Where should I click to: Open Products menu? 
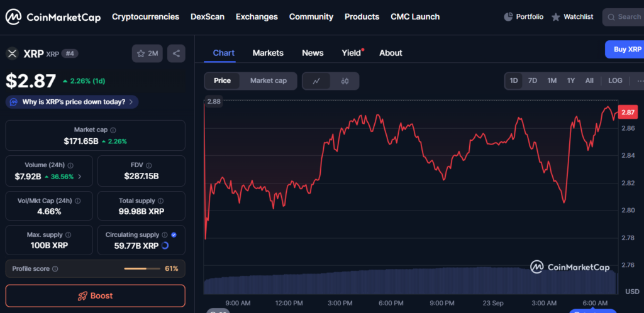pyautogui.click(x=362, y=17)
